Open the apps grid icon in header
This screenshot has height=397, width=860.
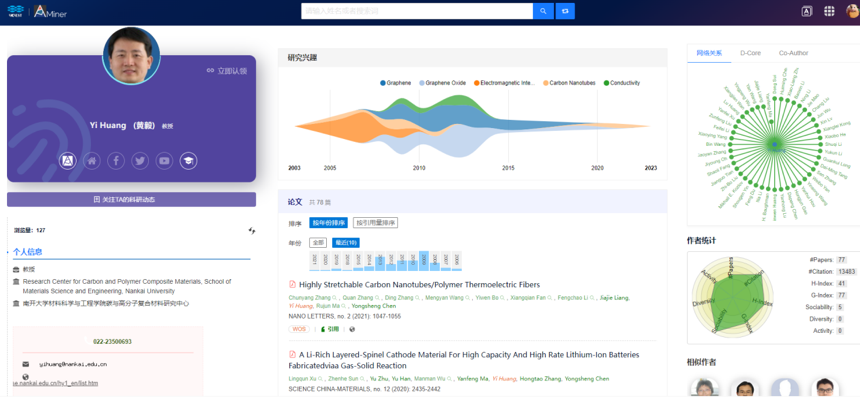coord(829,11)
